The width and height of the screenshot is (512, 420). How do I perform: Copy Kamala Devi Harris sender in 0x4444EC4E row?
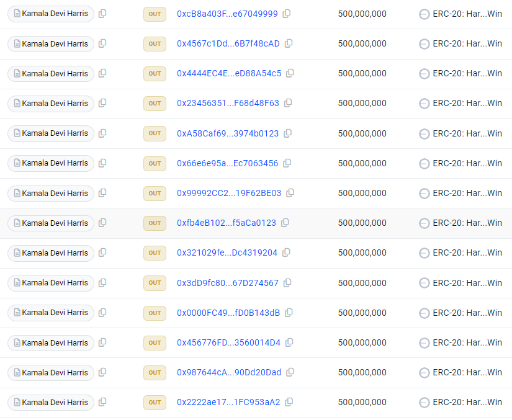tap(102, 73)
